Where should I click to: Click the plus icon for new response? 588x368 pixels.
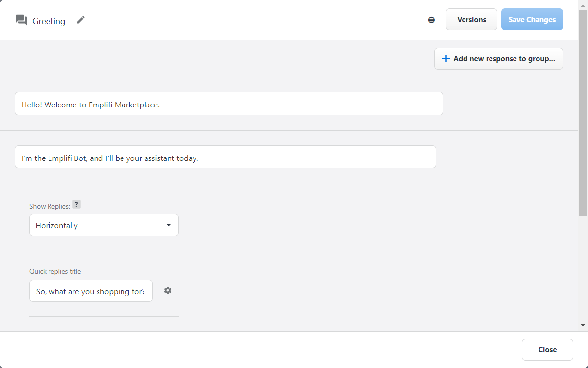click(446, 59)
